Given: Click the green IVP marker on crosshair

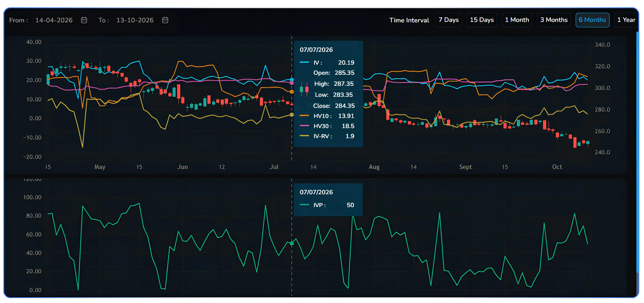Looking at the screenshot, I should coord(291,243).
